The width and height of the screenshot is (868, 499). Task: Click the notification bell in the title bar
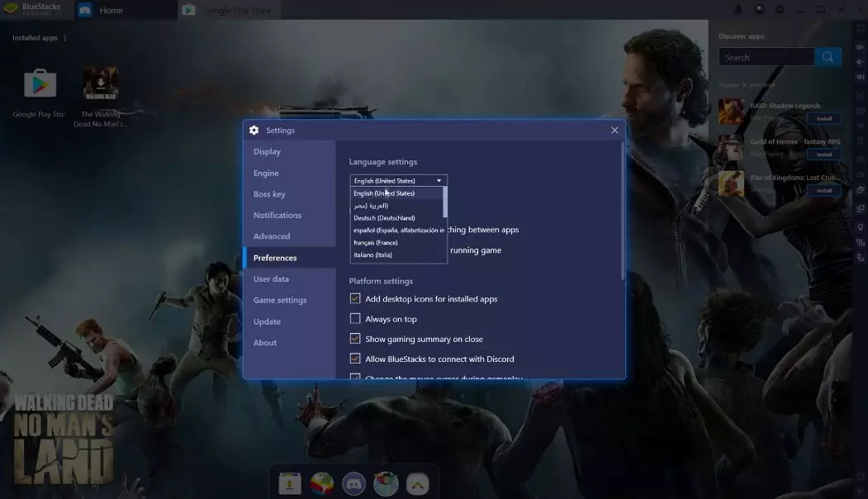(x=738, y=10)
